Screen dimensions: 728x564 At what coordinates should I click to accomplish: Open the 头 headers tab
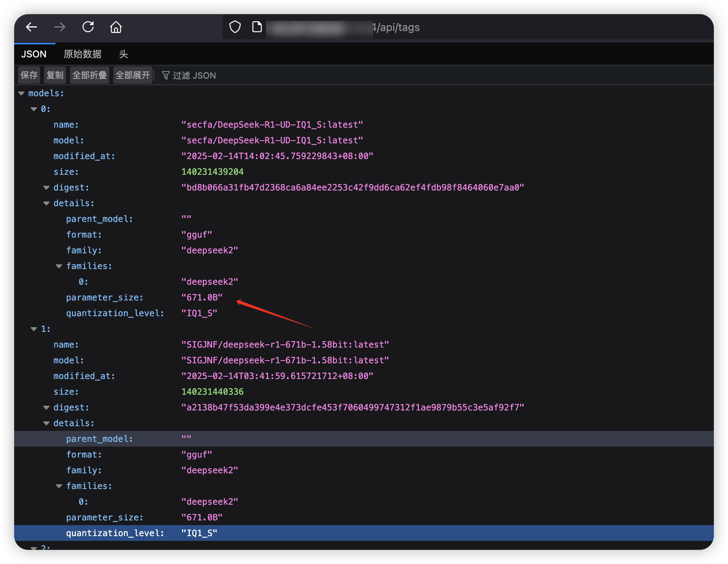point(123,54)
